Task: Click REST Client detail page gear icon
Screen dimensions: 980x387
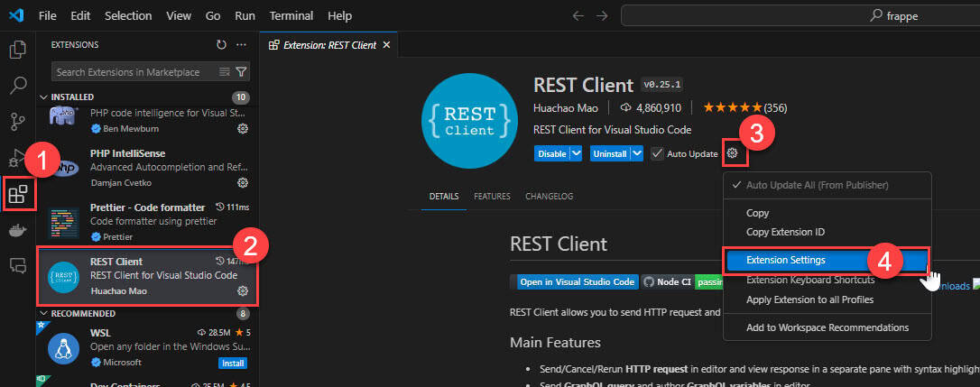Action: coord(733,152)
